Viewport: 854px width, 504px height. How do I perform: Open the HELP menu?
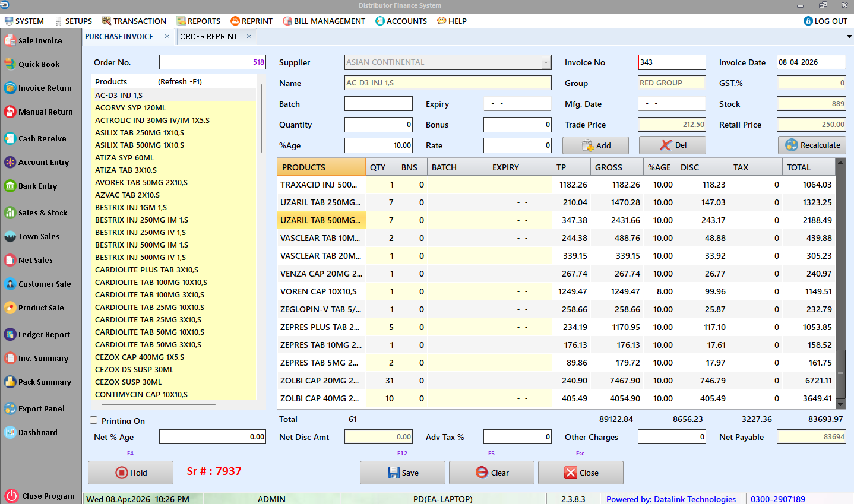452,21
